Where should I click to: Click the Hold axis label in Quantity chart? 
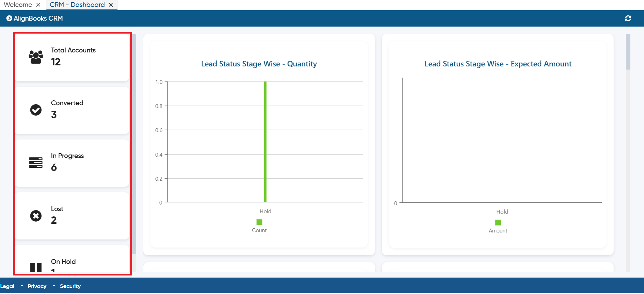pyautogui.click(x=265, y=211)
